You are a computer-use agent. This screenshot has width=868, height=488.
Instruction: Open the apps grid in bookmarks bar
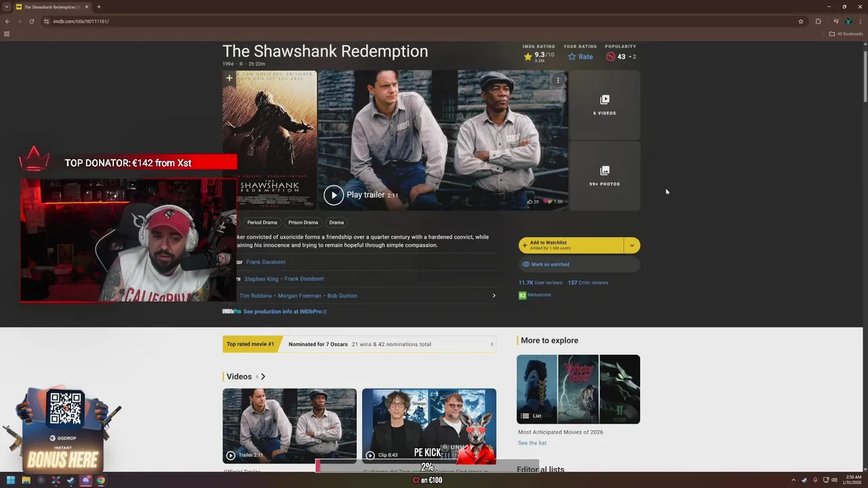tap(7, 34)
